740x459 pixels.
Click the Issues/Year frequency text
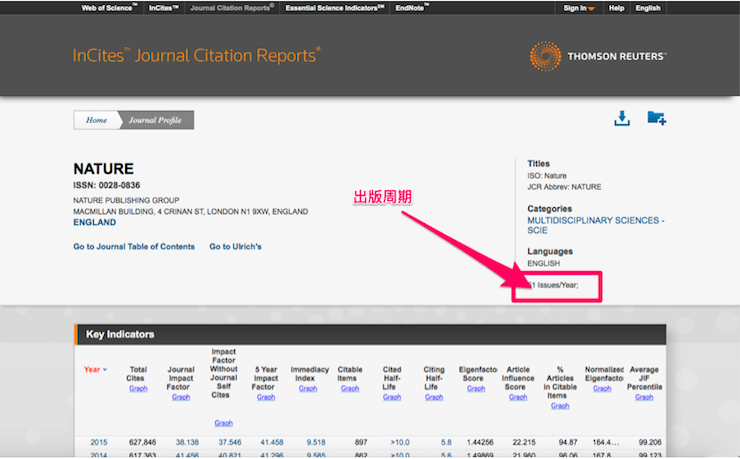coord(553,285)
